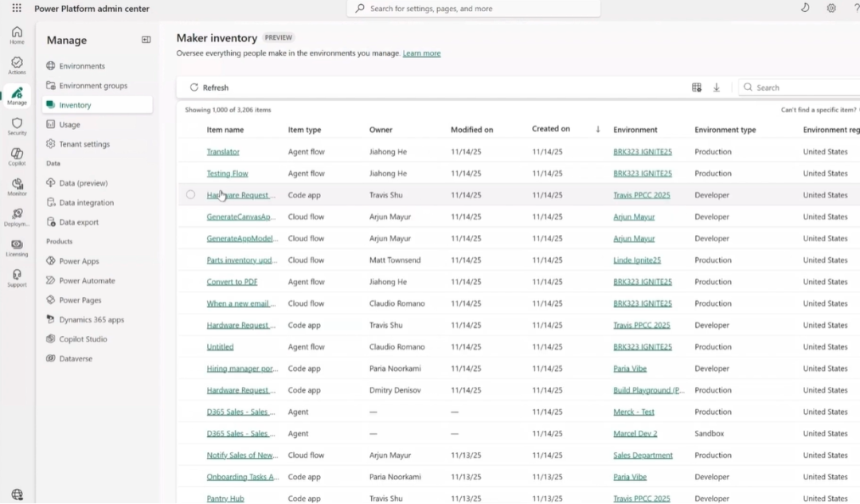Open Copilot in the left rail
The height and width of the screenshot is (504, 860).
(17, 157)
